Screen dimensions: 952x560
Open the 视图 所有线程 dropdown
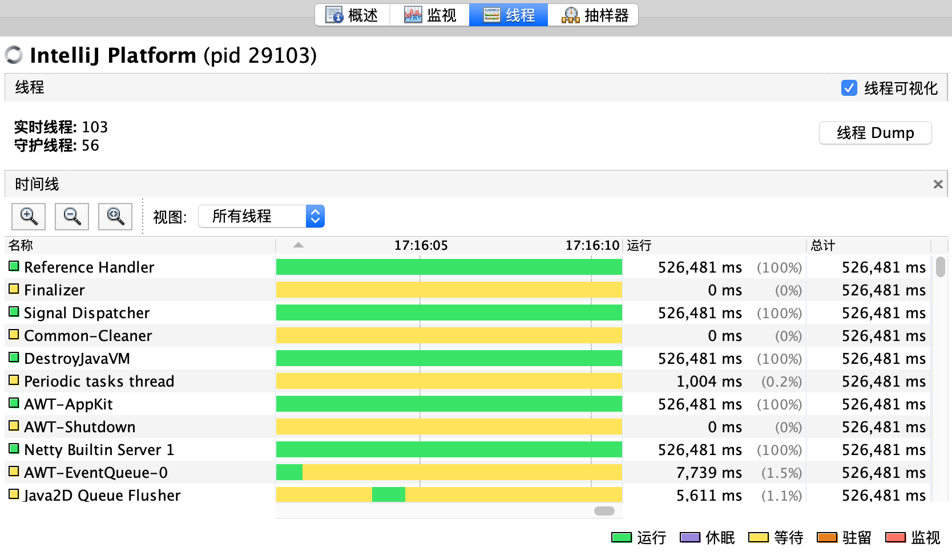pos(261,217)
